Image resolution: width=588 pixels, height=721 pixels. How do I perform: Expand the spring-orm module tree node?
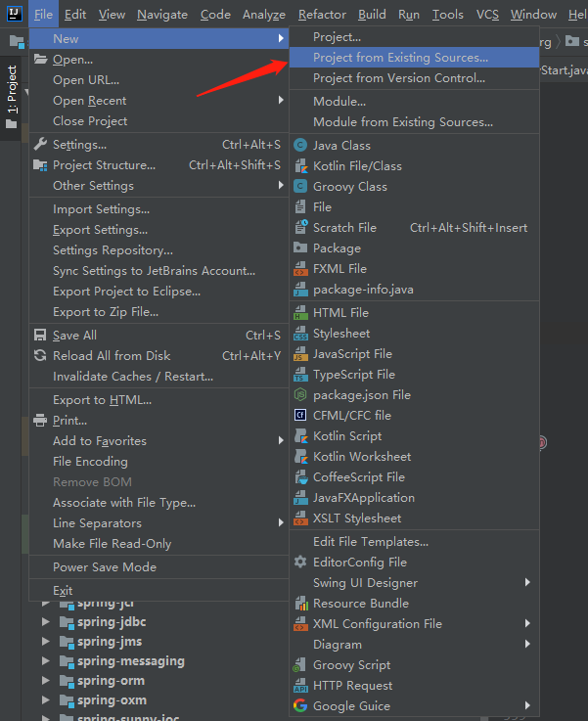46,681
